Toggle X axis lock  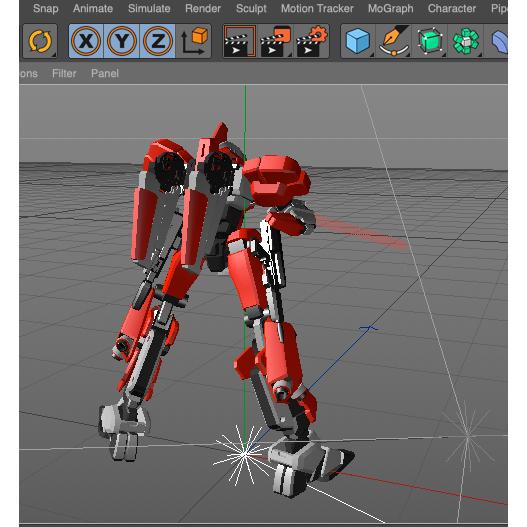coord(86,41)
